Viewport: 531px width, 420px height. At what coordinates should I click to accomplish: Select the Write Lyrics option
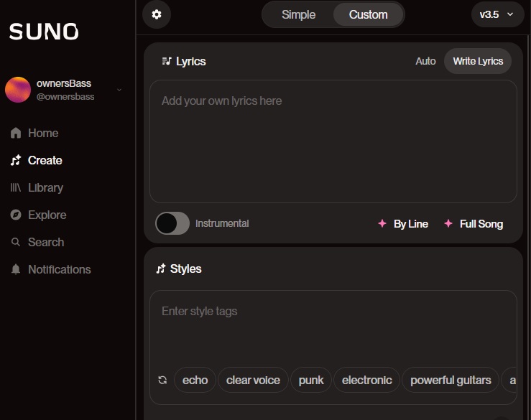coord(478,61)
